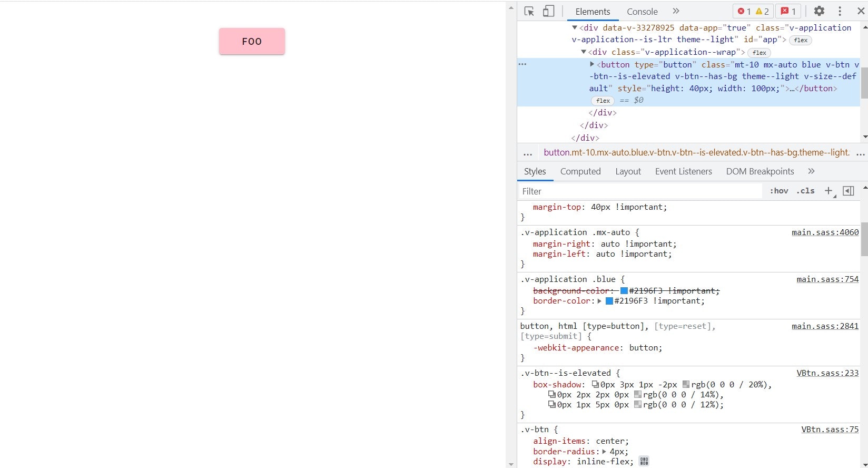Expand the border-color shorthand triangle
This screenshot has height=468, width=868.
[599, 301]
